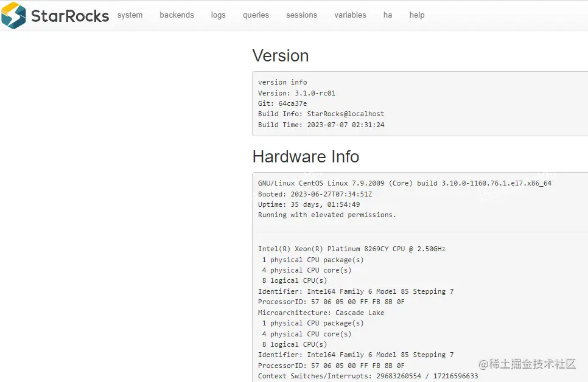Click the 'Build Info: StarRocks@localhost' line
This screenshot has height=382, width=588.
pos(321,114)
